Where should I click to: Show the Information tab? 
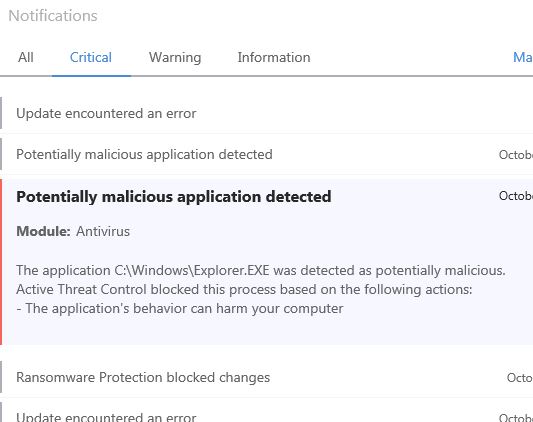pyautogui.click(x=274, y=57)
